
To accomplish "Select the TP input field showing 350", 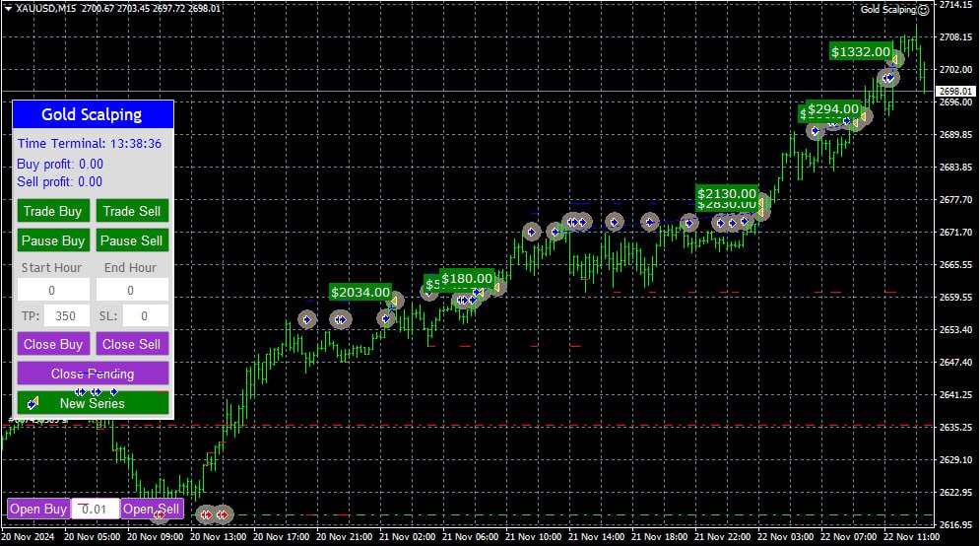I will click(x=66, y=315).
